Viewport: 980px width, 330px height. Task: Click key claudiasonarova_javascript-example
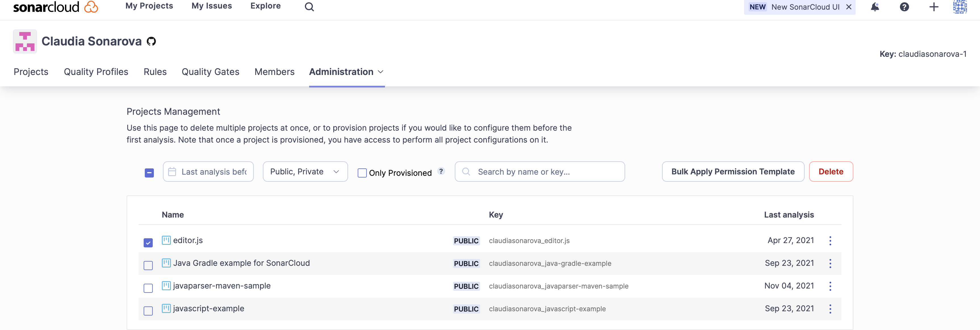point(547,309)
